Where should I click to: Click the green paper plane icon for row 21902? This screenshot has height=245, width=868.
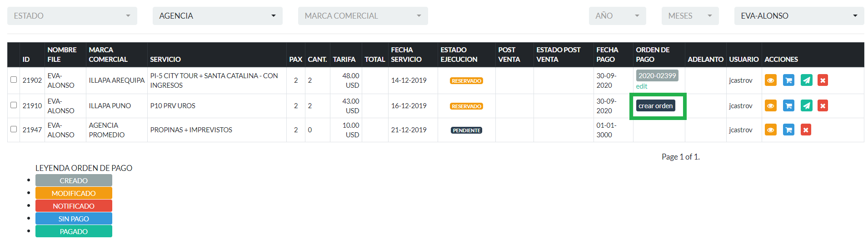(x=806, y=80)
